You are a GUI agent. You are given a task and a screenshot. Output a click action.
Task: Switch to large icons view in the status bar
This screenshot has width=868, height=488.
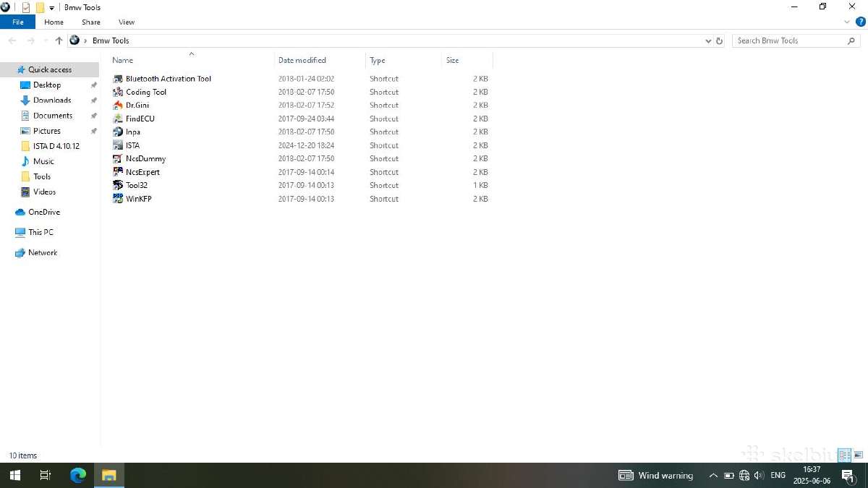point(858,455)
